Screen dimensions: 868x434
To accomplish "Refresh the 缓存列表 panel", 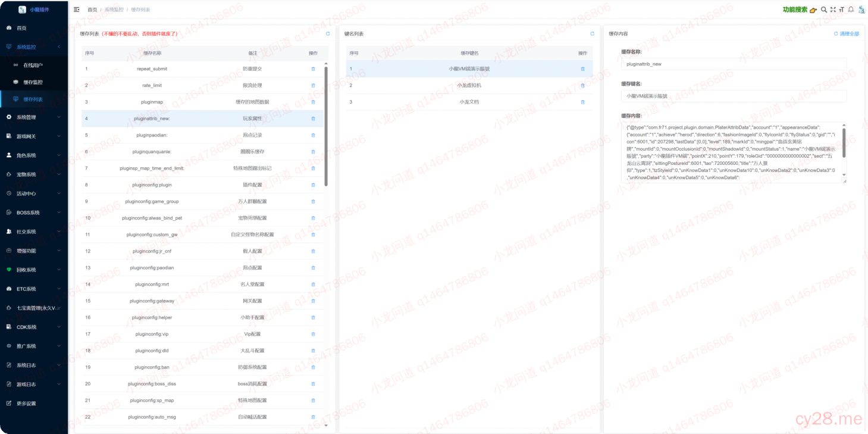I will pos(328,34).
